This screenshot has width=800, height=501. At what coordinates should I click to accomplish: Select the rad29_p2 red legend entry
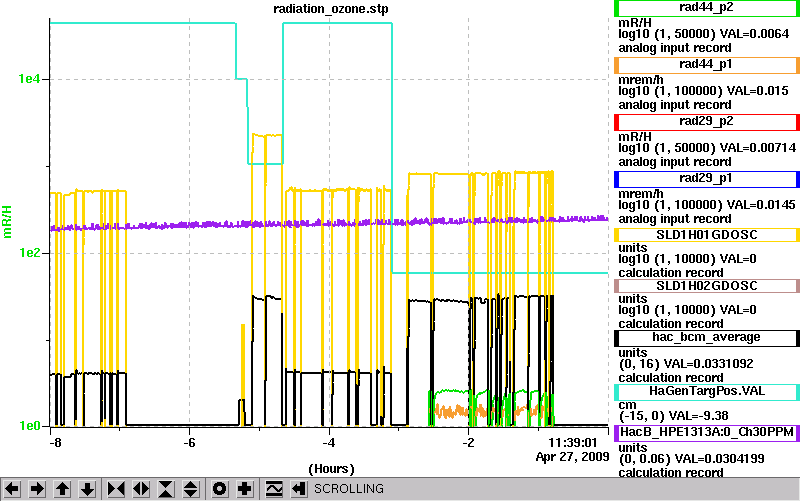pyautogui.click(x=706, y=122)
